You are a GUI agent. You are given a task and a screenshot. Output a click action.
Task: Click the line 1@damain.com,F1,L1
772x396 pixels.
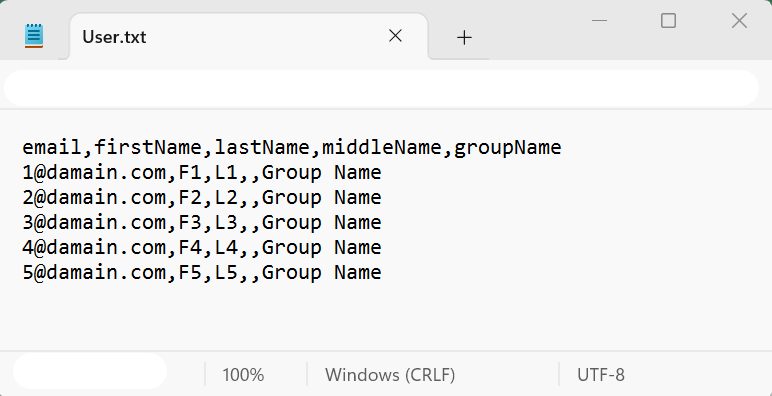(202, 172)
